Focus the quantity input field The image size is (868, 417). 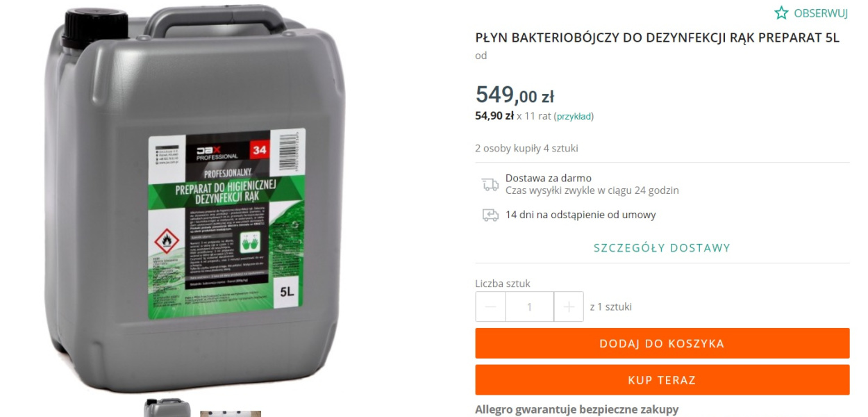click(x=530, y=306)
